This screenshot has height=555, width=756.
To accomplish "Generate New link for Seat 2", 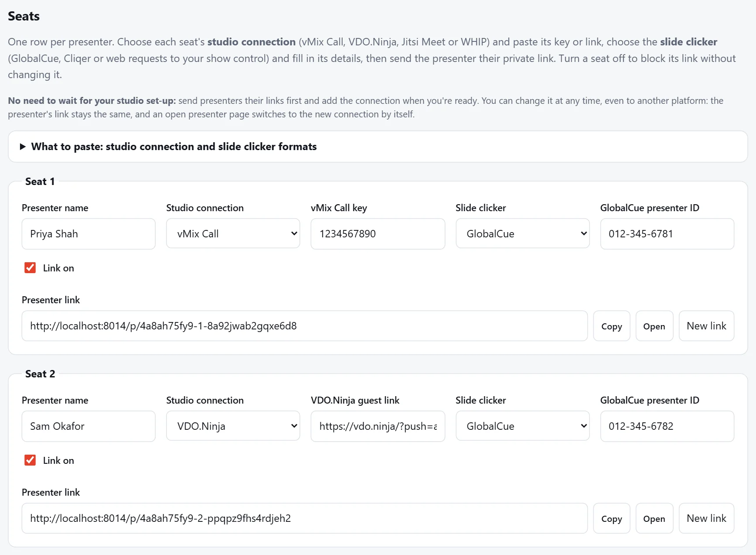I will coord(706,518).
